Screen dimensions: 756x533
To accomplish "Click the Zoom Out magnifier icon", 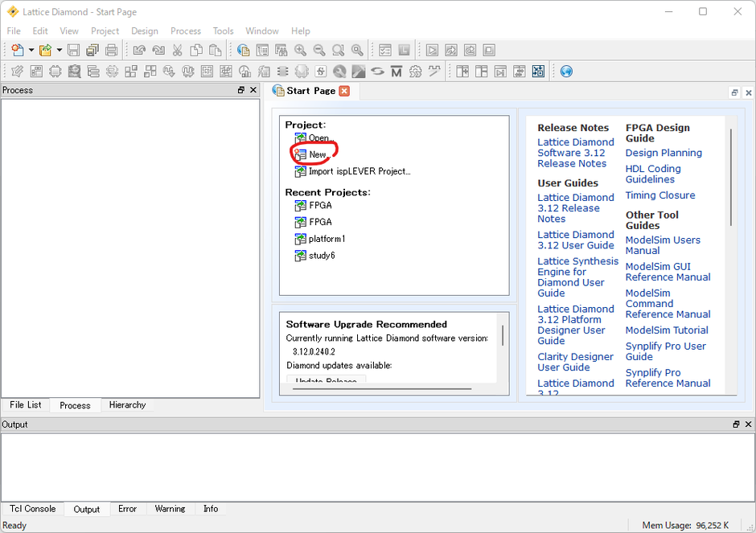I will point(319,51).
